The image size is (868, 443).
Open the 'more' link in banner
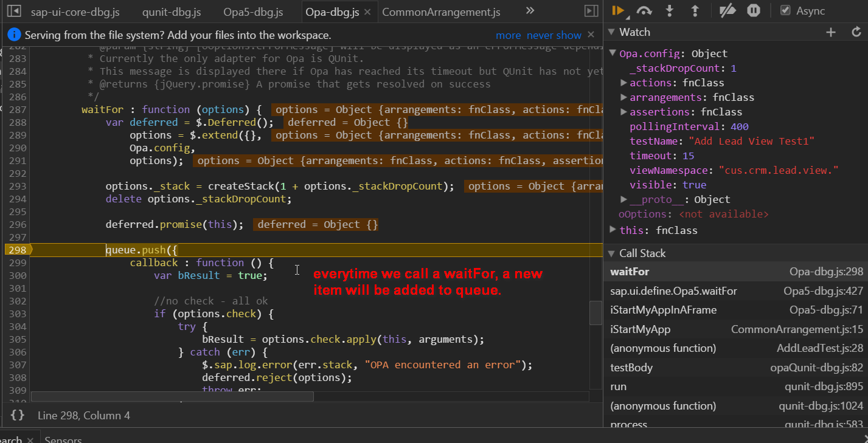pos(509,35)
